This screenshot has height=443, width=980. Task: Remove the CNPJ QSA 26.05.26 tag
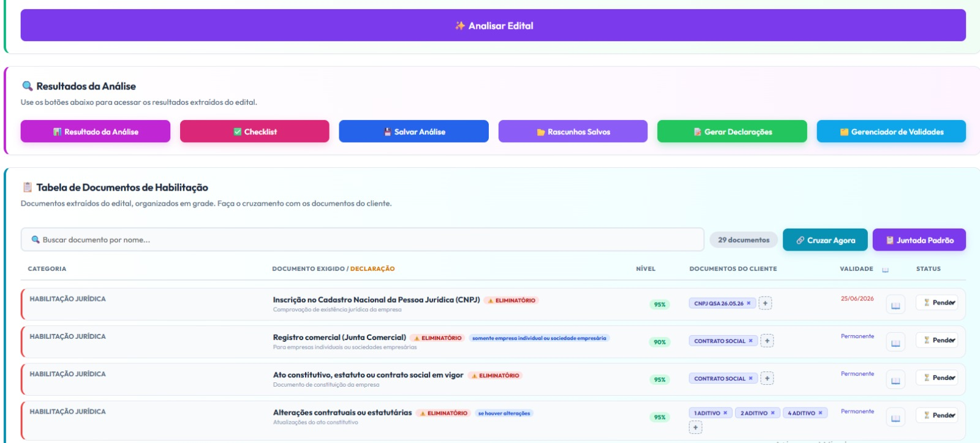(x=748, y=303)
